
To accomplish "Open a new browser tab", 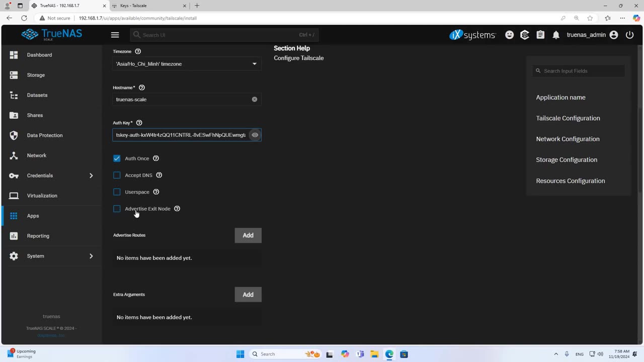I will click(x=197, y=6).
